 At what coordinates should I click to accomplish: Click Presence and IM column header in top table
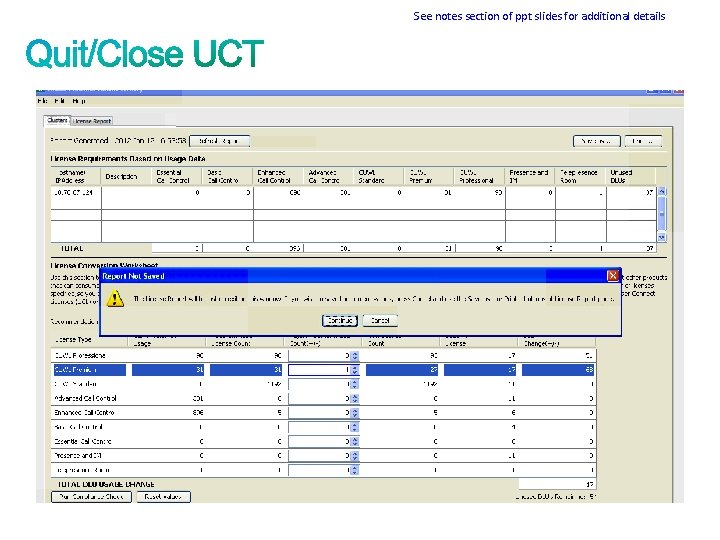tap(529, 176)
